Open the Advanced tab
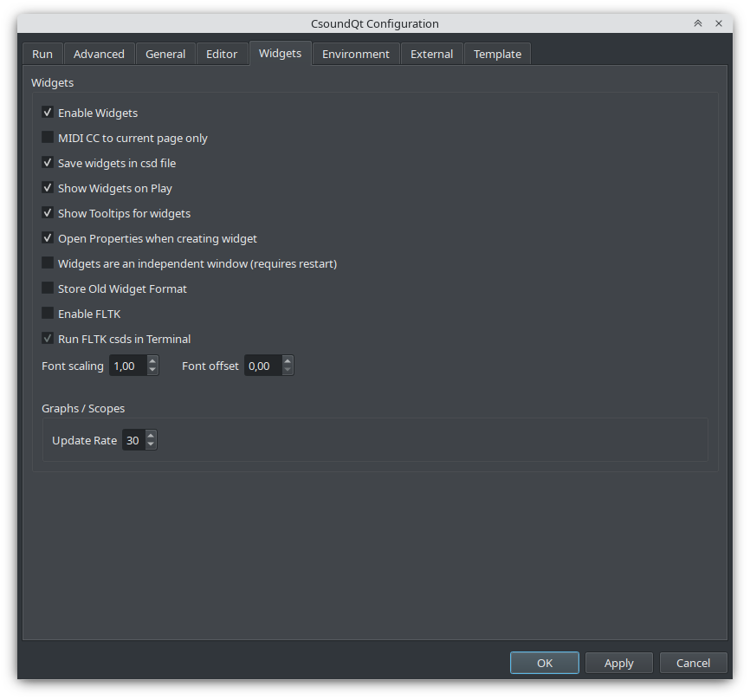750x700 pixels. [x=99, y=54]
